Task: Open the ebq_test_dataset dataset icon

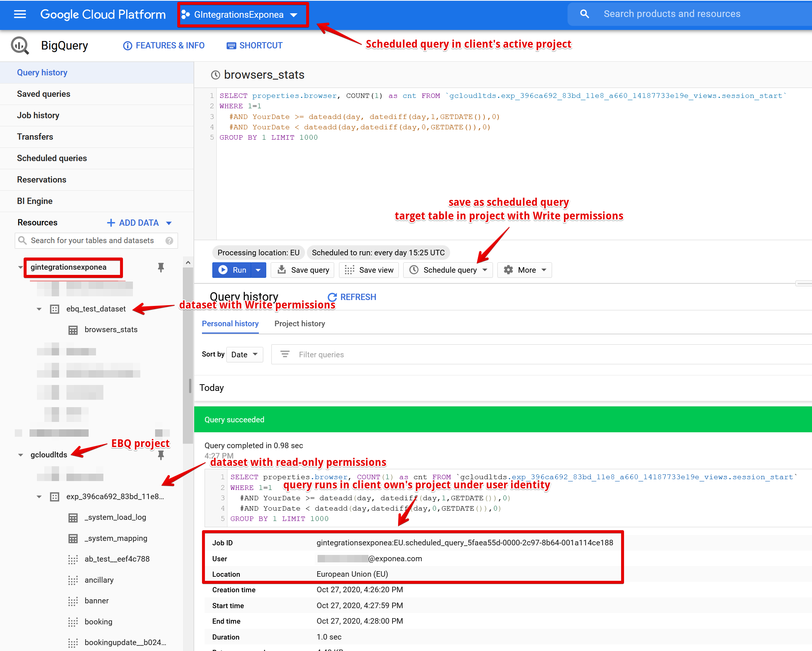Action: coord(55,309)
